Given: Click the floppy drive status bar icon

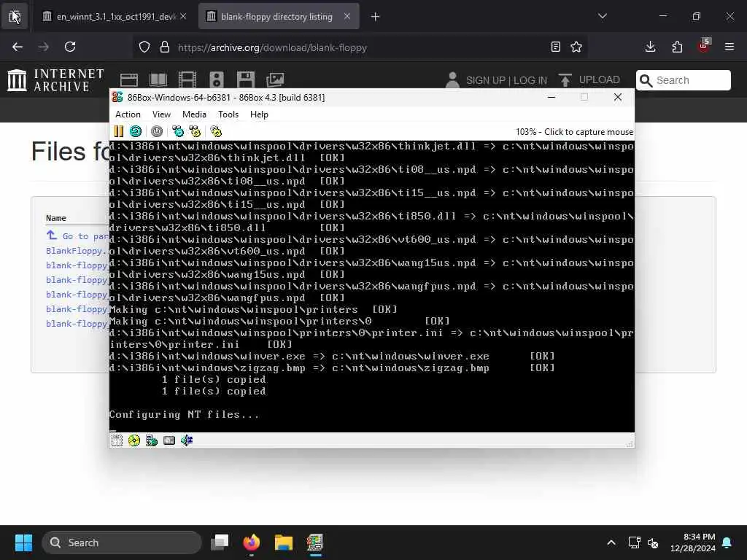Looking at the screenshot, I should 117,440.
